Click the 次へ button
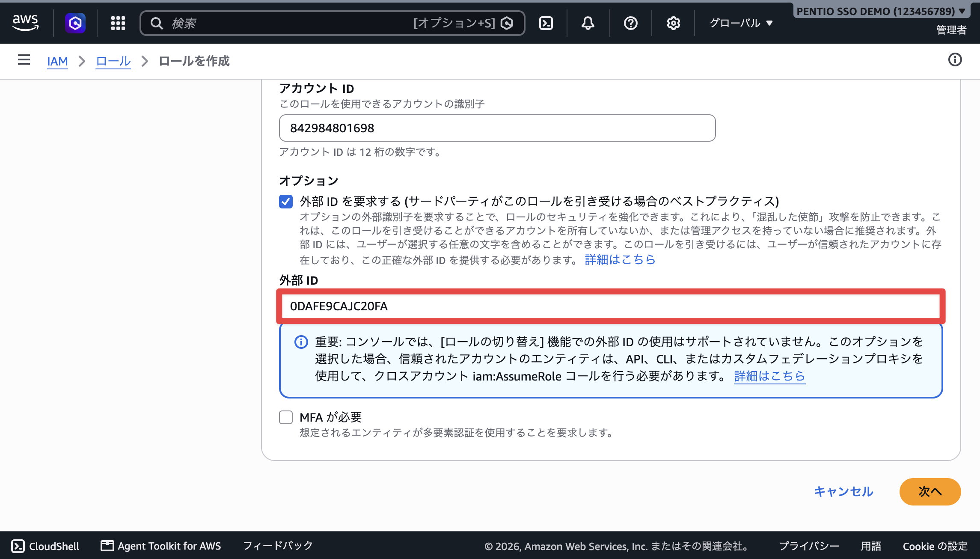The width and height of the screenshot is (980, 559). tap(930, 491)
